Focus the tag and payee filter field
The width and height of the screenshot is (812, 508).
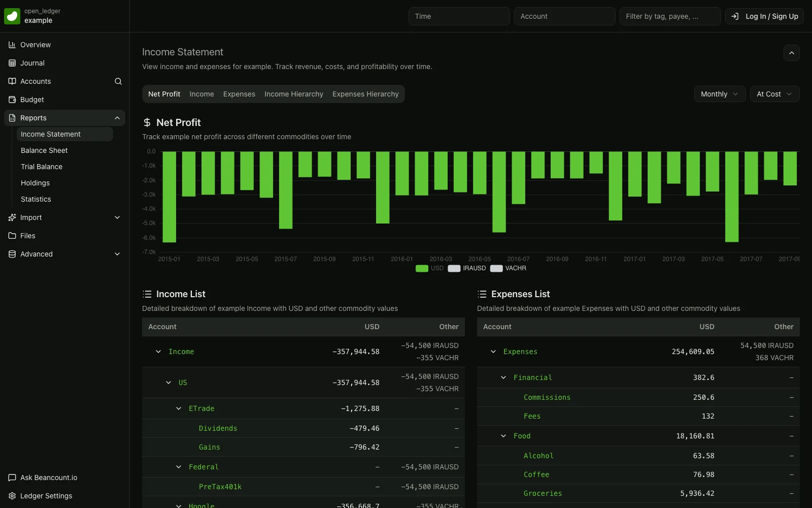(670, 16)
